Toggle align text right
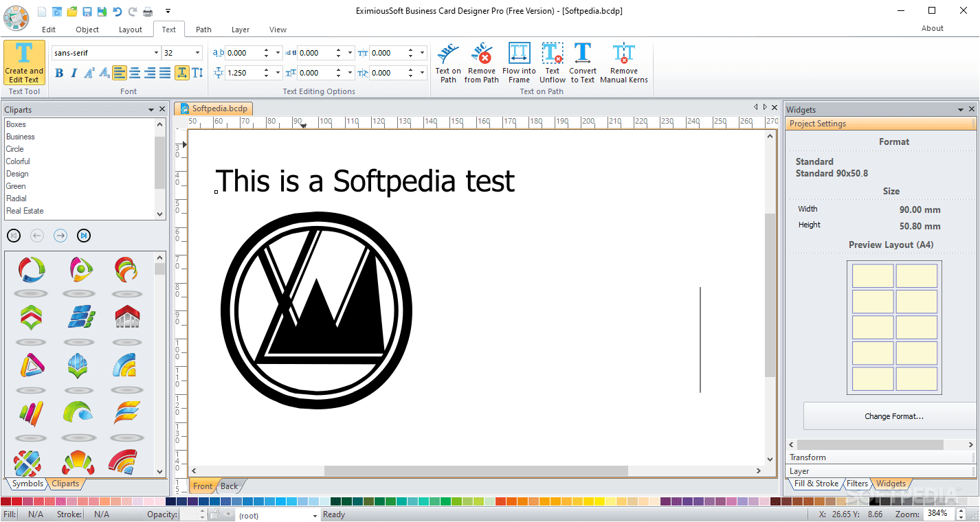This screenshot has width=980, height=522. [150, 73]
